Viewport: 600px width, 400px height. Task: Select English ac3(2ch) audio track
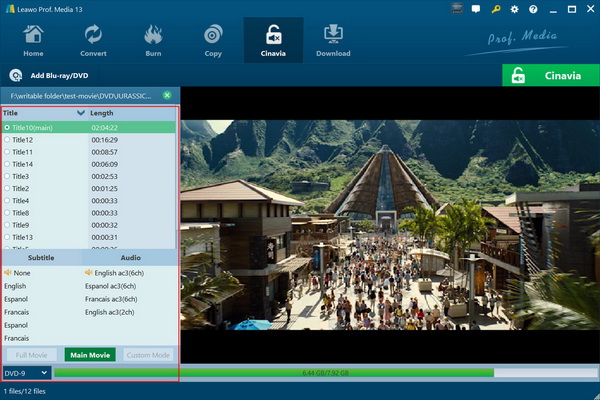[109, 312]
